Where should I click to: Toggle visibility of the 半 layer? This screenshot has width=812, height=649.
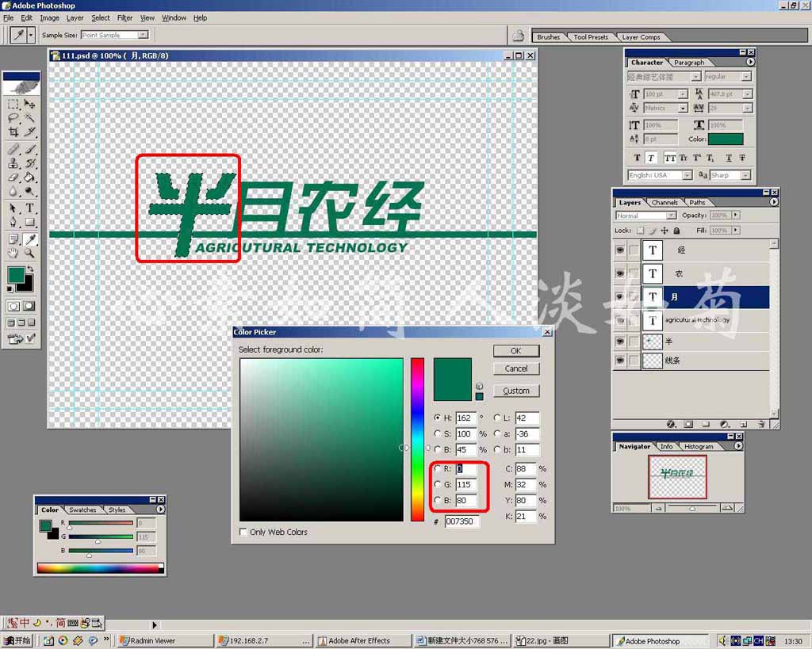(619, 342)
